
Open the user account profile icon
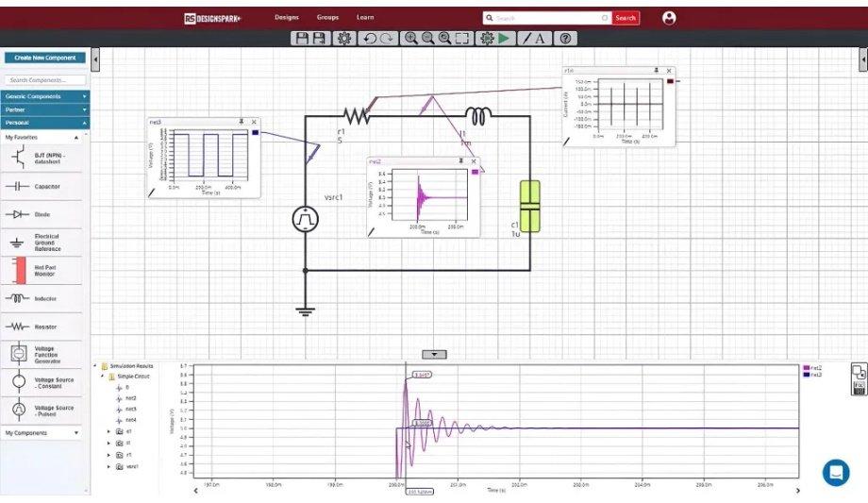669,18
